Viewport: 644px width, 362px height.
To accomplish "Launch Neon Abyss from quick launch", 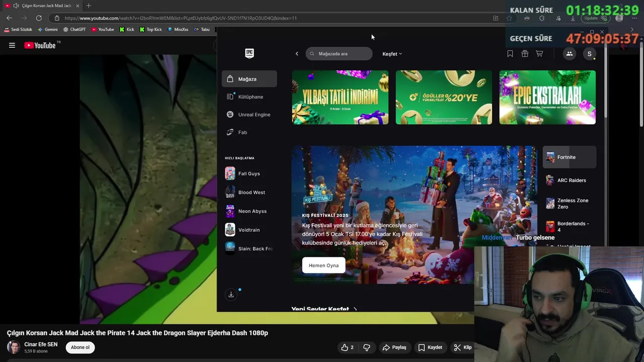I will (x=249, y=211).
